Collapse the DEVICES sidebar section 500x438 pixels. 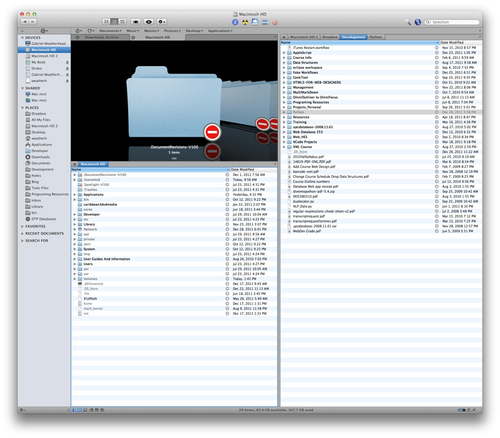(23, 38)
